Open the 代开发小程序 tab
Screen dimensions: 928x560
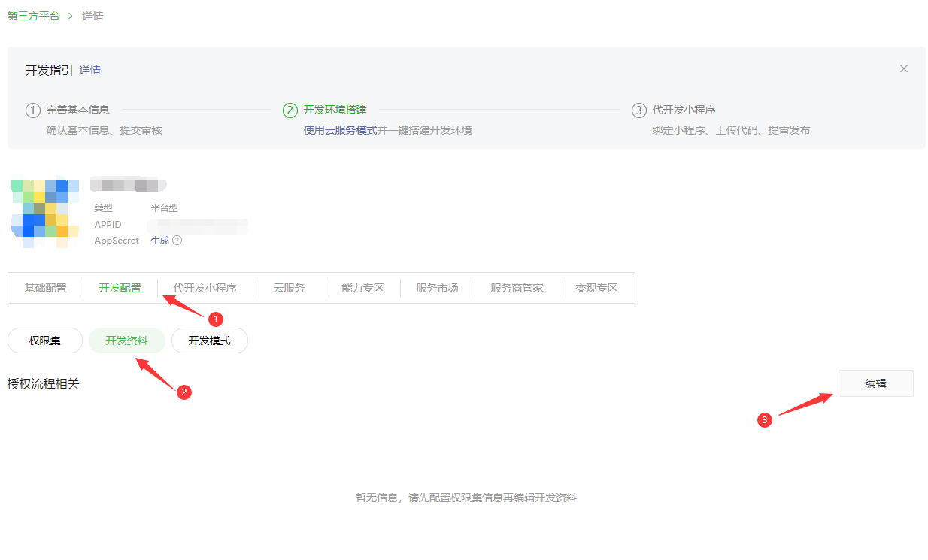205,288
